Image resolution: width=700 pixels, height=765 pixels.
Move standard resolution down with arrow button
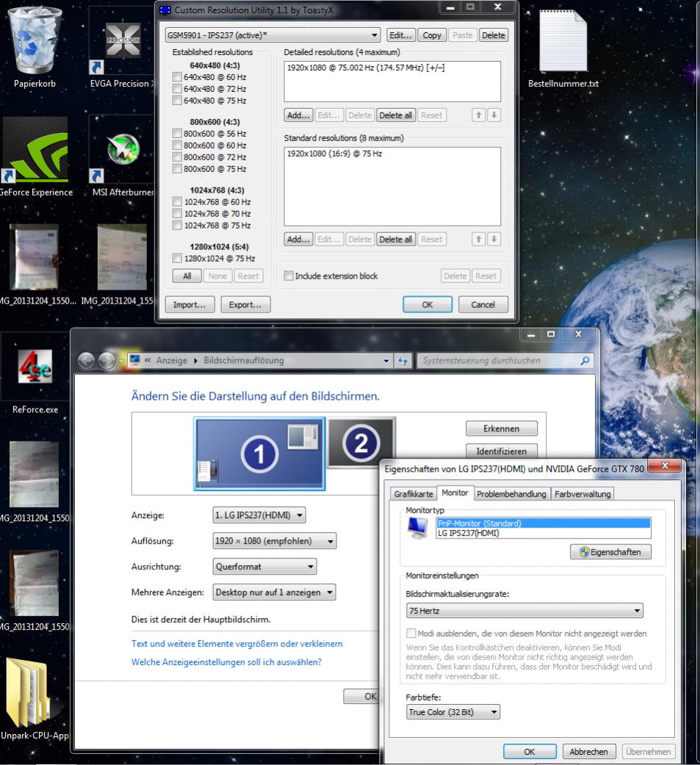(494, 239)
